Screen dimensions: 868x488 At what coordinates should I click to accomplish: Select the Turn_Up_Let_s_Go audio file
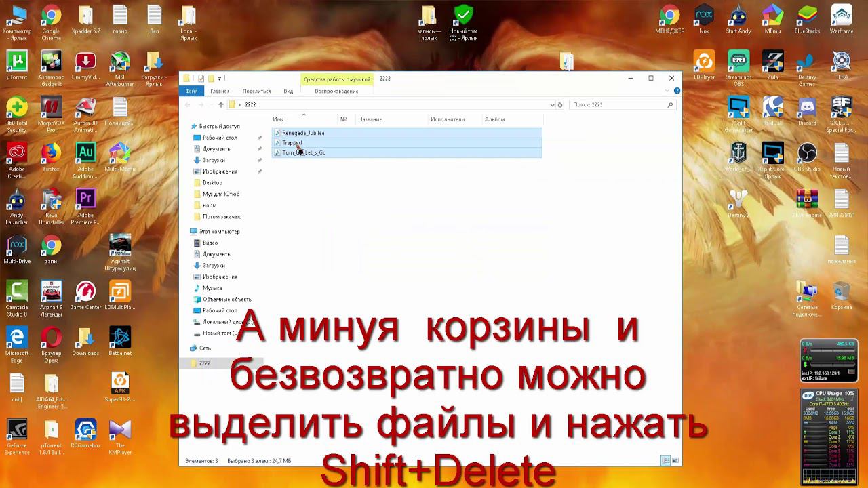tap(407, 152)
